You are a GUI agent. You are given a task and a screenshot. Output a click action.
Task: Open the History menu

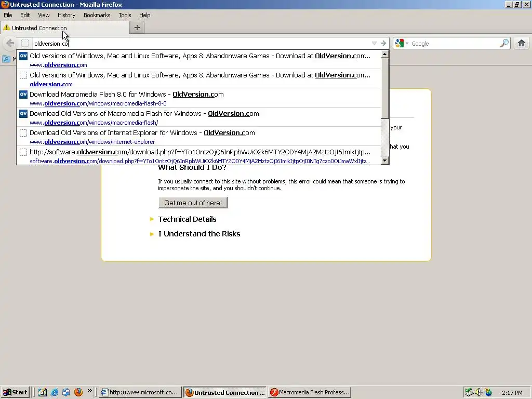point(66,15)
